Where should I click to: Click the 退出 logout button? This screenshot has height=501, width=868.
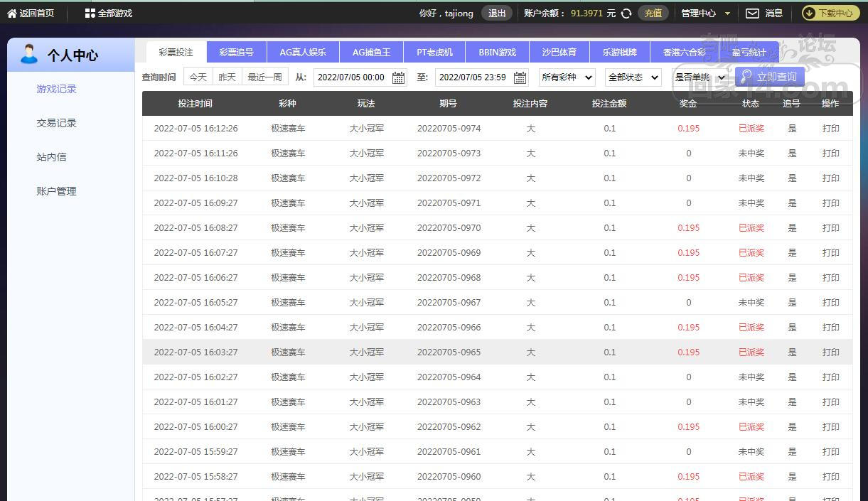pyautogui.click(x=497, y=13)
